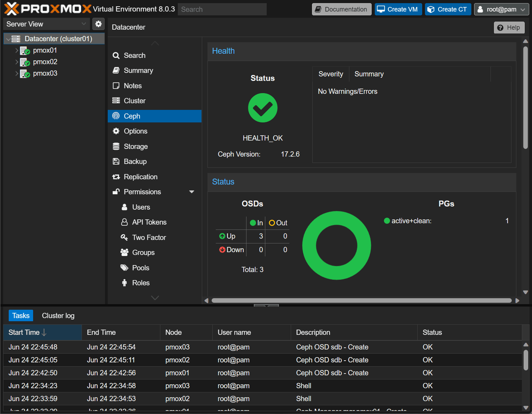Open the view settings gear beside Server View
This screenshot has width=532, height=414.
pyautogui.click(x=98, y=24)
